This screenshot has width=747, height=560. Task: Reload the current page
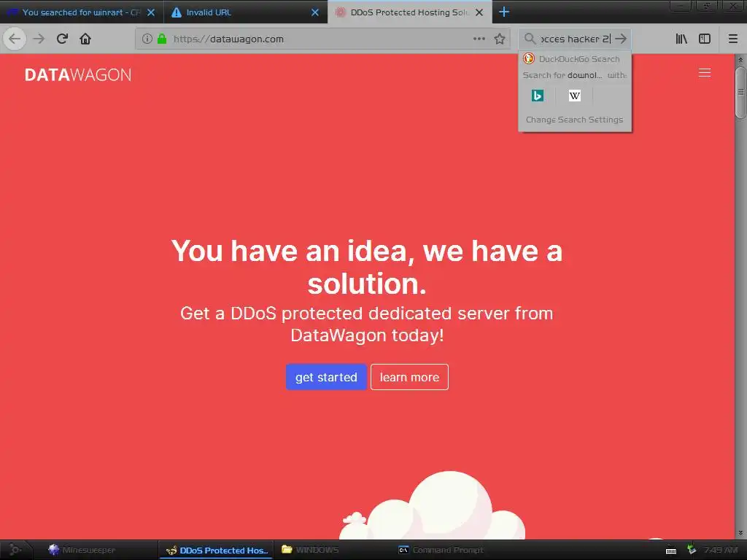pyautogui.click(x=62, y=39)
